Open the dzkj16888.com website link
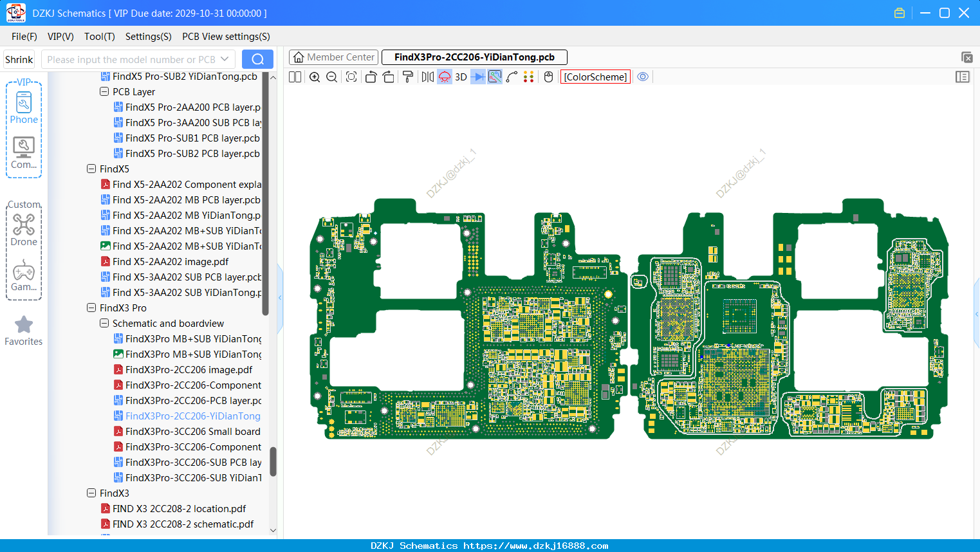Viewport: 980px width, 552px height. pos(536,546)
